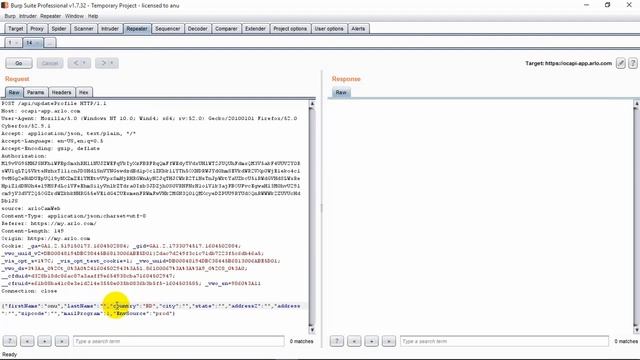The width and height of the screenshot is (640, 360).
Task: Click request search next match button
Action: pos(62,341)
